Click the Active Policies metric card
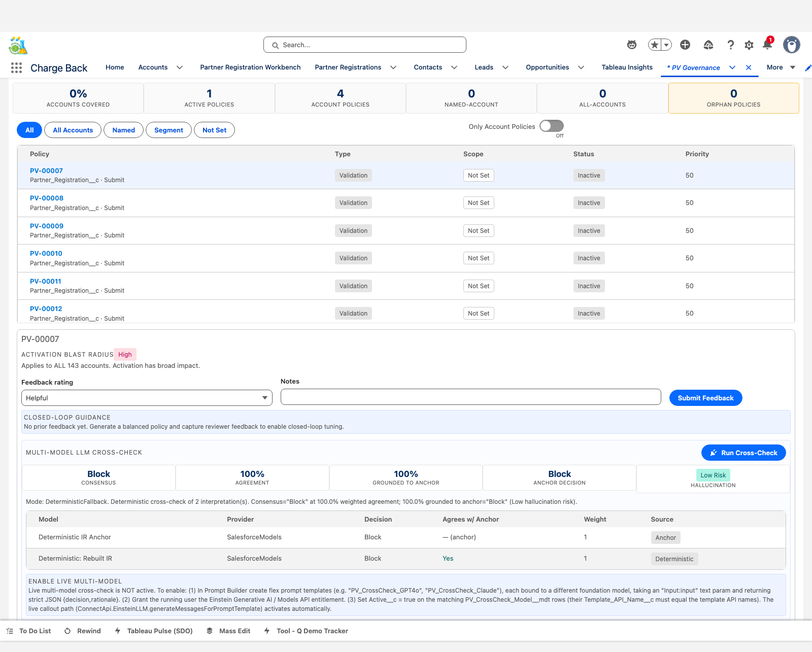812x652 pixels. click(x=209, y=98)
